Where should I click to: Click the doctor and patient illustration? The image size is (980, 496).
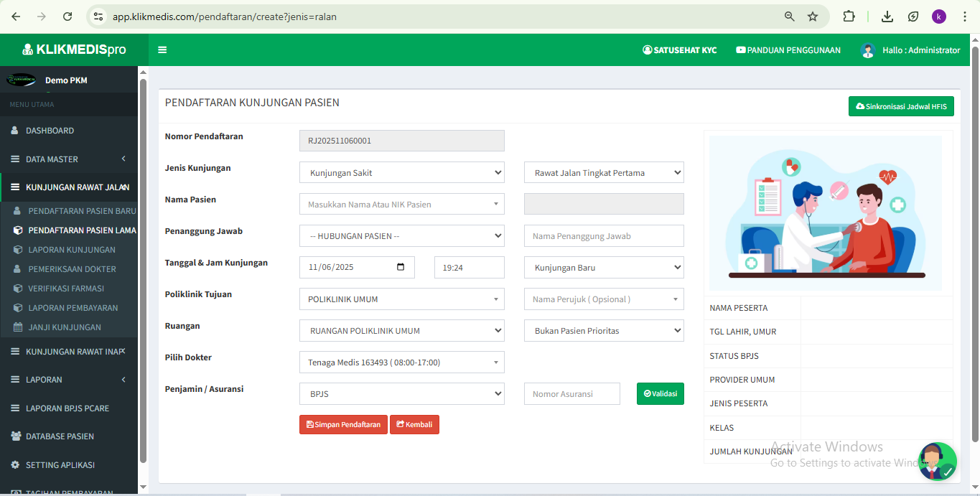(826, 213)
